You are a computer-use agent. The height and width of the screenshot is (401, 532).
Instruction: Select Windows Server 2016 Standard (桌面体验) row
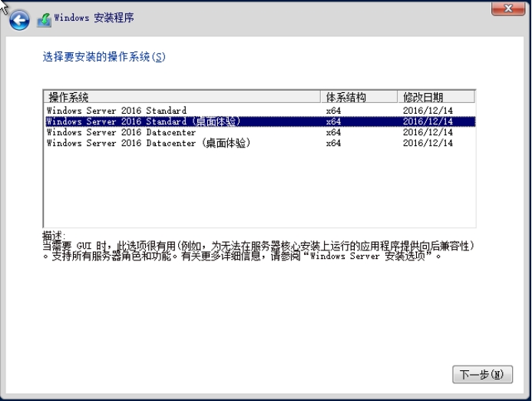coord(144,121)
